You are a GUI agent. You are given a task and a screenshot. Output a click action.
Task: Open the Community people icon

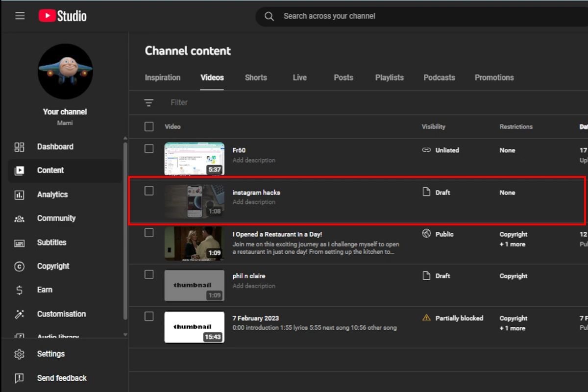[19, 219]
